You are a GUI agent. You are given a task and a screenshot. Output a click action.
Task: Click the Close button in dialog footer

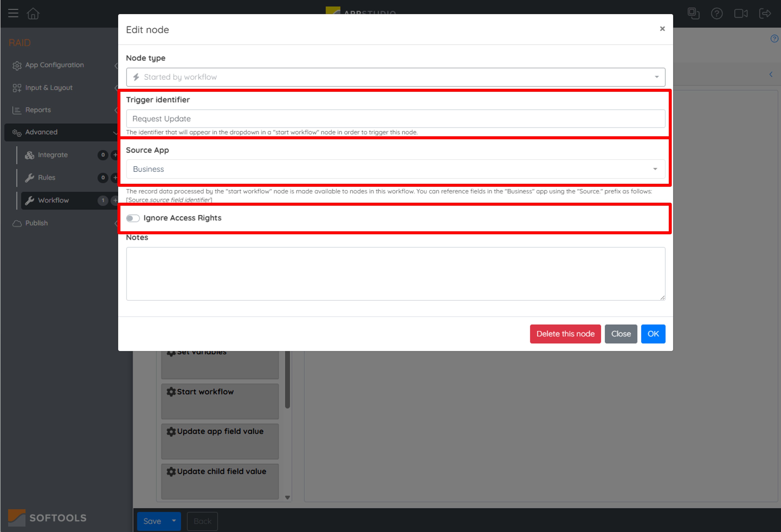pyautogui.click(x=621, y=334)
